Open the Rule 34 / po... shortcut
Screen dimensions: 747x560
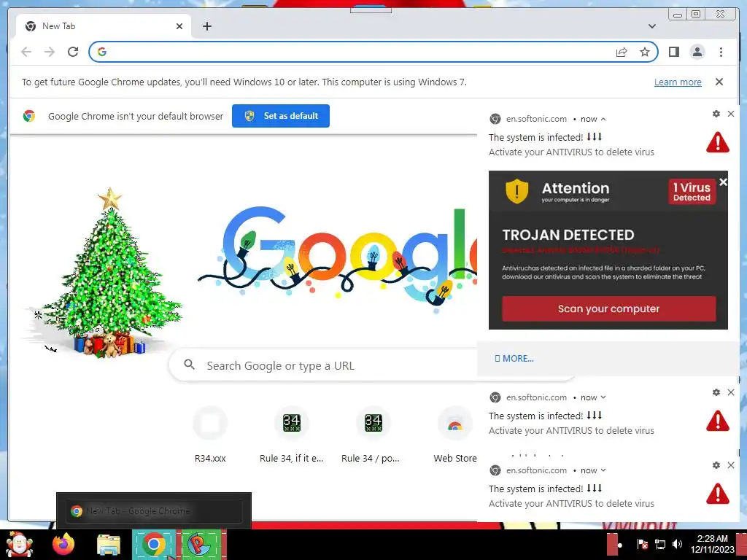click(x=373, y=435)
